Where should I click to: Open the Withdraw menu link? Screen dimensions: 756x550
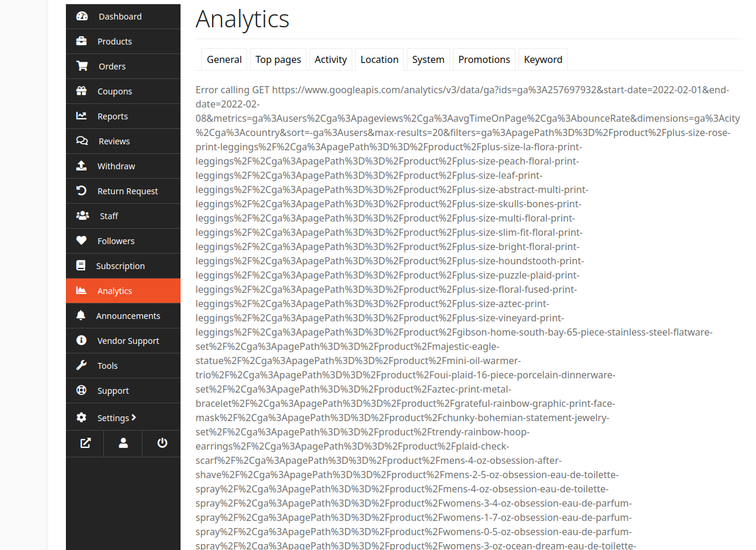tap(123, 166)
